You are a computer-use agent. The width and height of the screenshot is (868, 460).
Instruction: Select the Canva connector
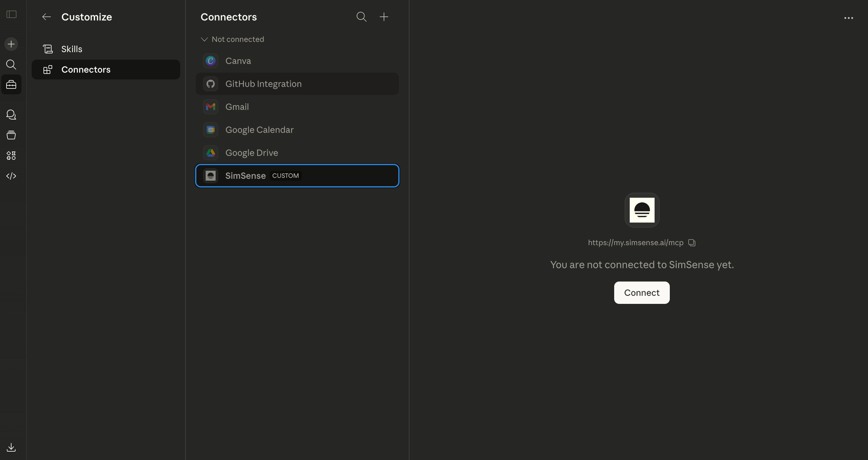[x=297, y=61]
